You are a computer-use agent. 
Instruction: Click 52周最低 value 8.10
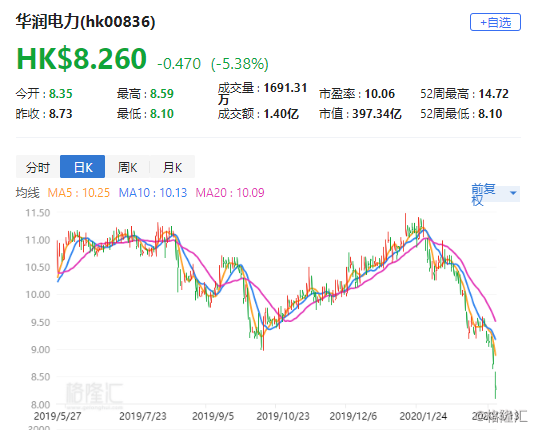[x=490, y=114]
